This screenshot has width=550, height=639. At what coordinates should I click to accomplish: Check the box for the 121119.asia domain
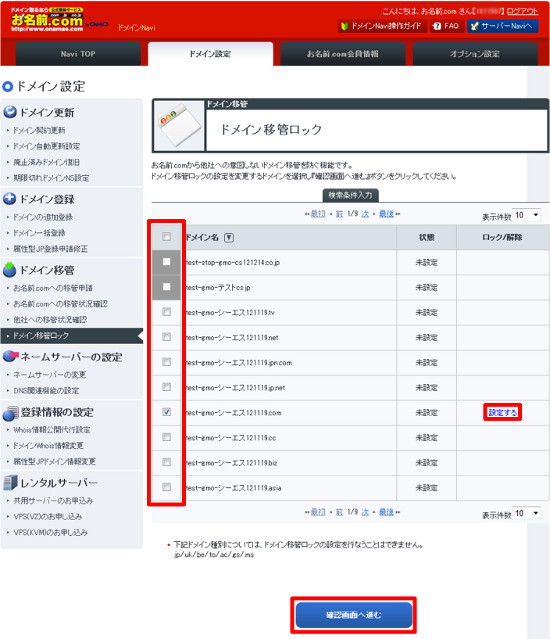click(166, 487)
